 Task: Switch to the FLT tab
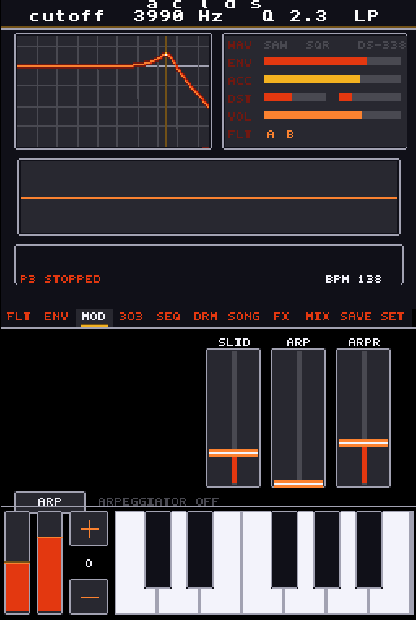coord(19,316)
